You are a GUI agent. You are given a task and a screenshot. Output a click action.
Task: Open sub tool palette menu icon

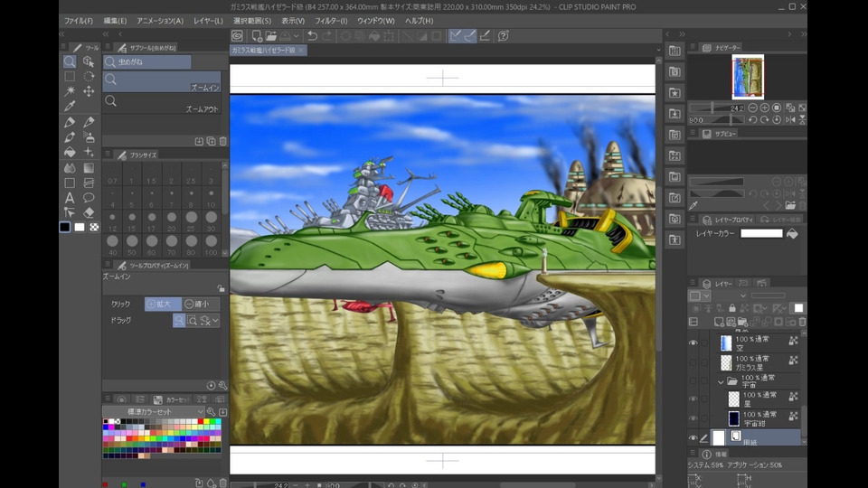[x=108, y=48]
